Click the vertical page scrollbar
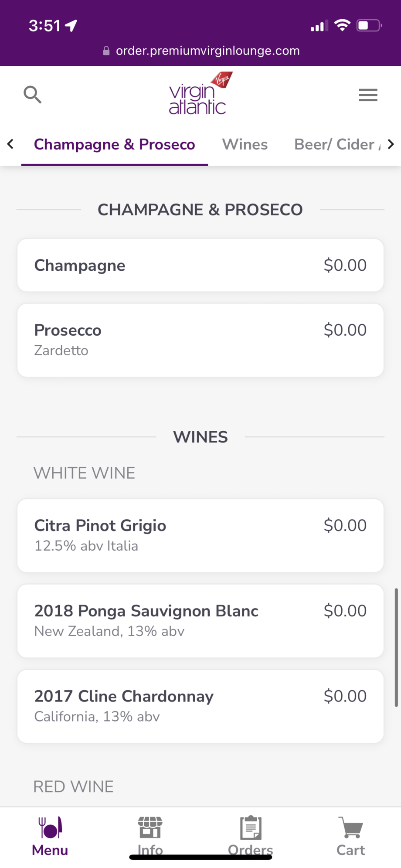The image size is (401, 868). [x=396, y=647]
